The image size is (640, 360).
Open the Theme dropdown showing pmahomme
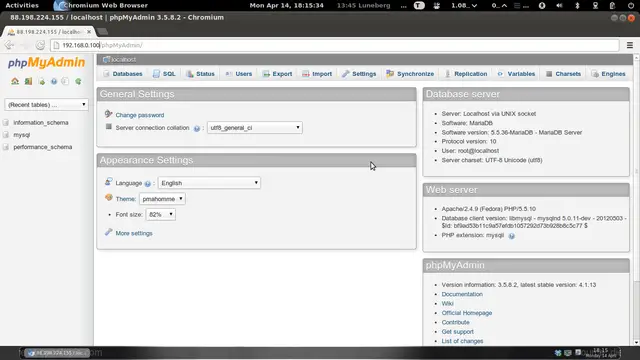pyautogui.click(x=162, y=199)
